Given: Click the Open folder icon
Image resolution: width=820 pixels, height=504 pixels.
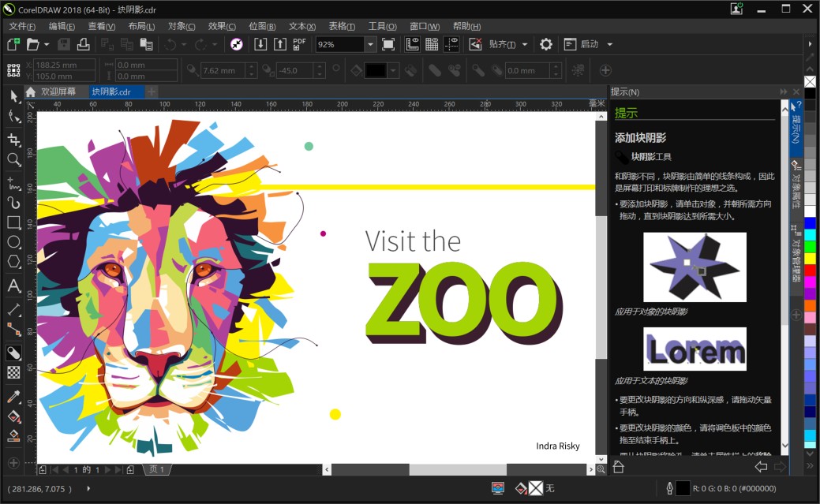Looking at the screenshot, I should (33, 44).
